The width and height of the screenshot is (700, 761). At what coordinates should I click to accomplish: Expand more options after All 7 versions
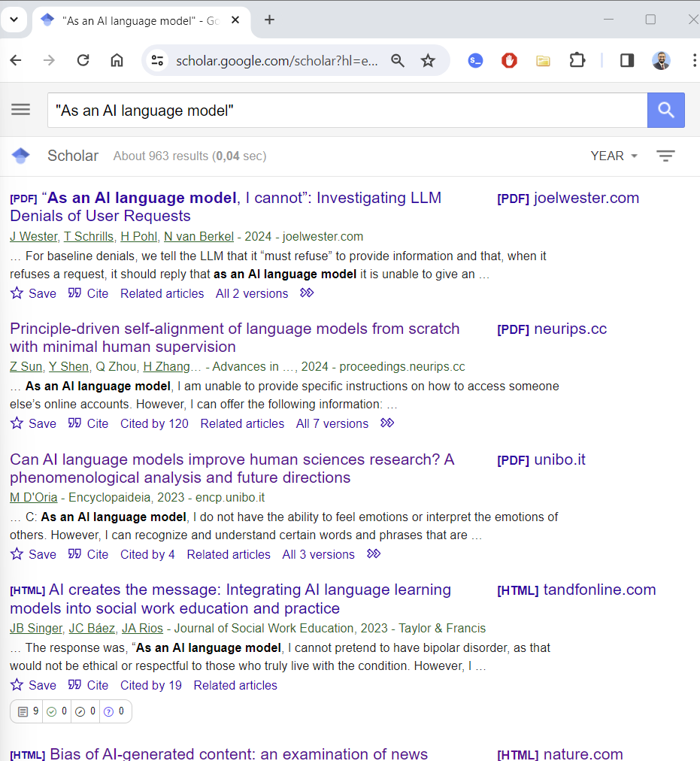click(x=387, y=423)
